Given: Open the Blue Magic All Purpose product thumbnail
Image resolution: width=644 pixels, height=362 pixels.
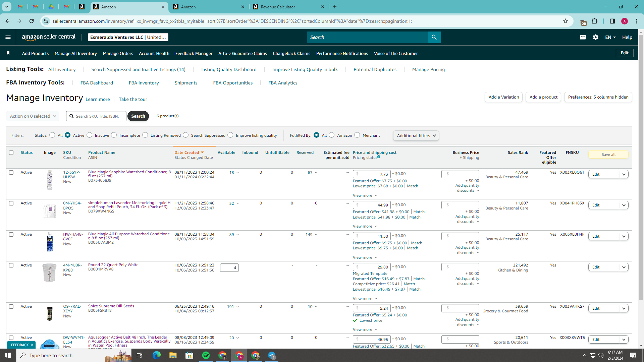Looking at the screenshot, I should coord(50,242).
